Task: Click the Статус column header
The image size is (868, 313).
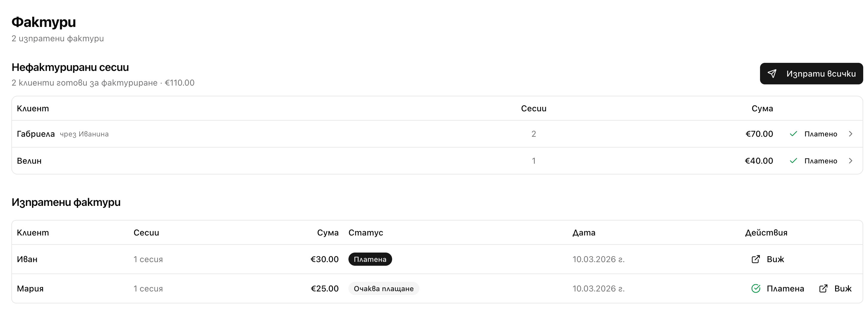Action: point(366,233)
